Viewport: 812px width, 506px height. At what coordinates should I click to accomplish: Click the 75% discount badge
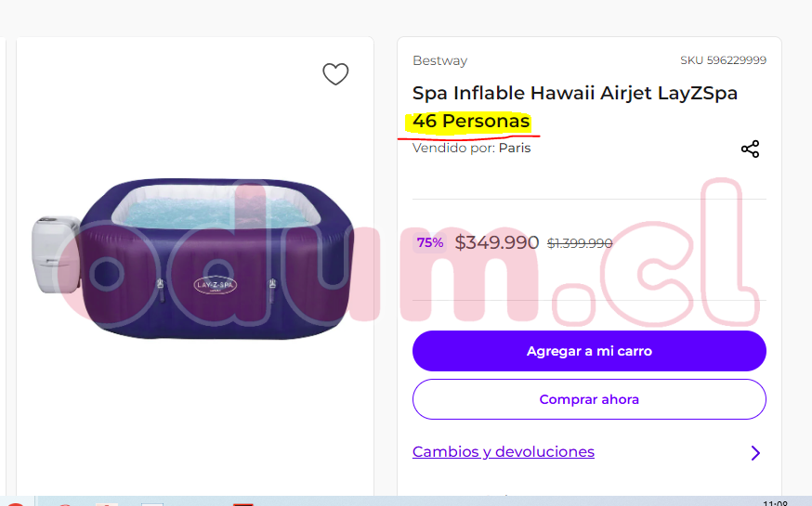[x=430, y=243]
